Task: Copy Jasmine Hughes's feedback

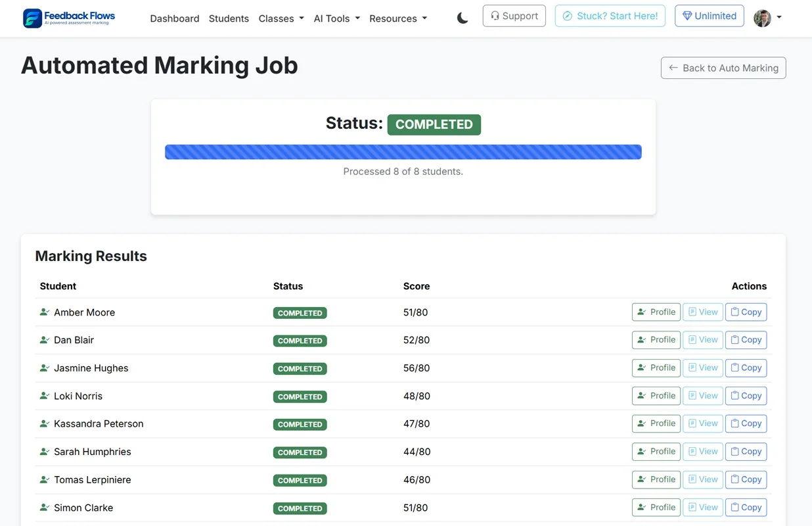Action: point(746,368)
